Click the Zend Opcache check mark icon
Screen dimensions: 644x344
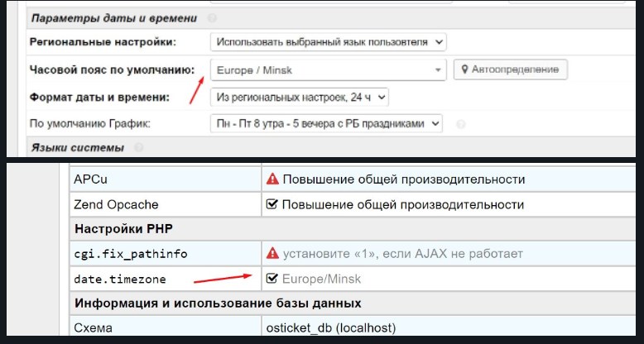click(272, 204)
